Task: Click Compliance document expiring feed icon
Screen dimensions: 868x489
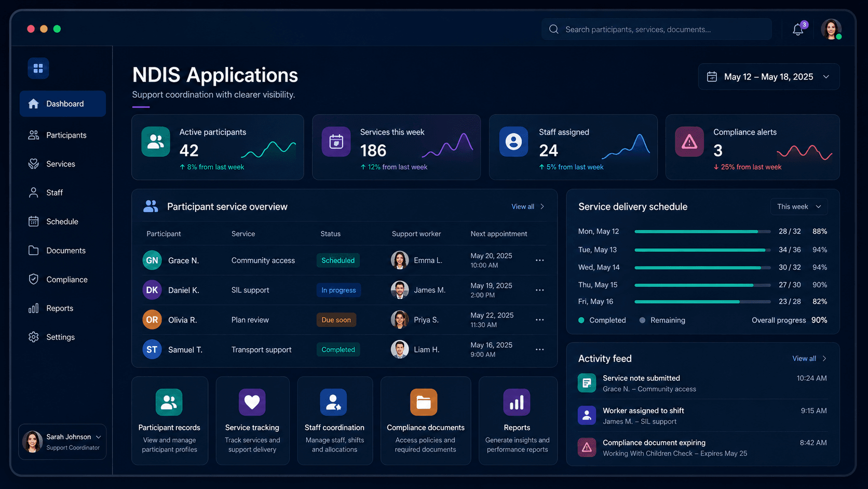Action: [x=587, y=447]
